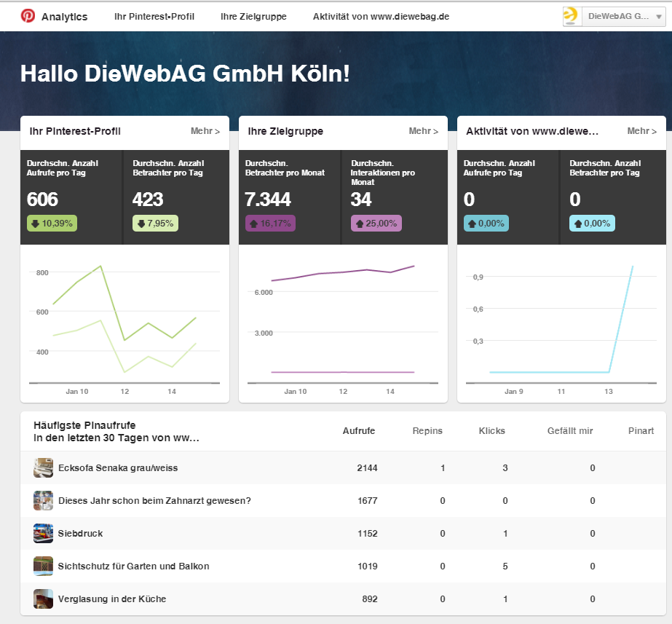Click Mehr in Ihr Pinterest-Profil card
Screen dimensions: 672x624
point(205,131)
